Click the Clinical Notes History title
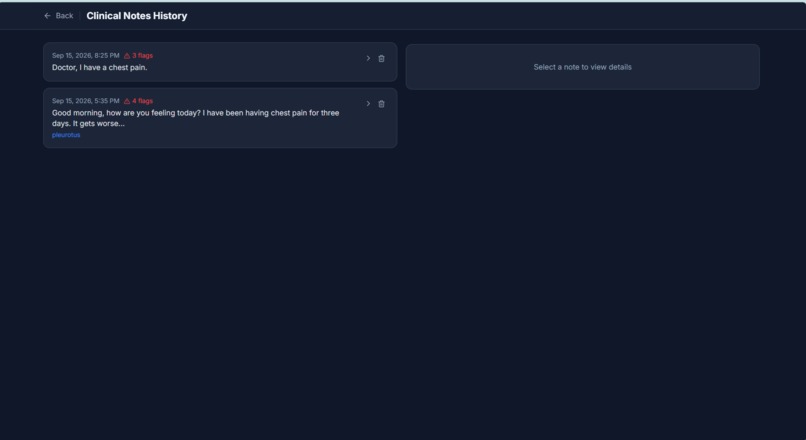Viewport: 806px width, 440px height. 137,16
